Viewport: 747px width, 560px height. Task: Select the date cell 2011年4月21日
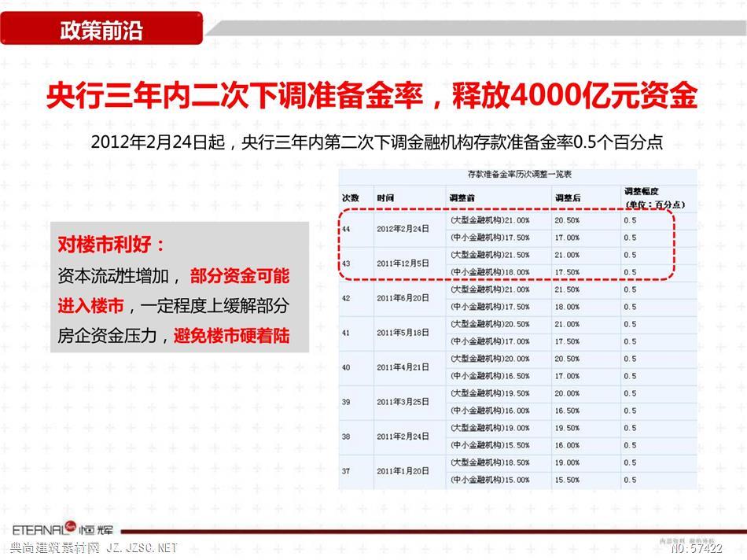coord(403,367)
